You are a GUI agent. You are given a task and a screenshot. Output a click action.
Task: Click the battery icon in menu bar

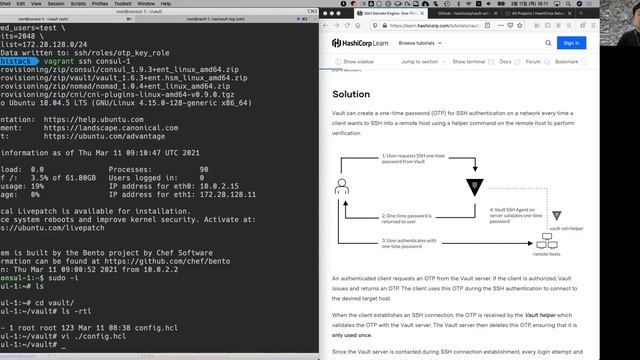point(500,4)
